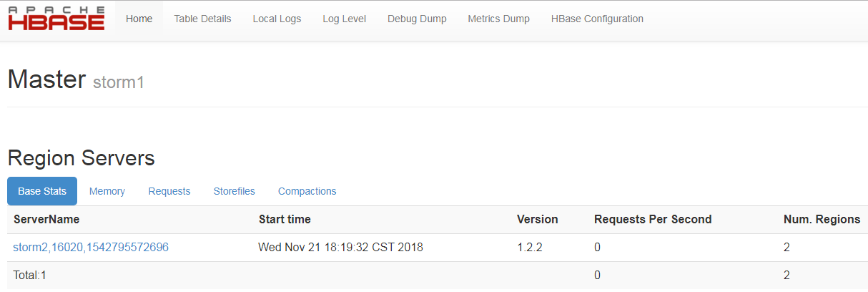This screenshot has height=292, width=868.
Task: Open the Local Logs page
Action: pos(277,19)
